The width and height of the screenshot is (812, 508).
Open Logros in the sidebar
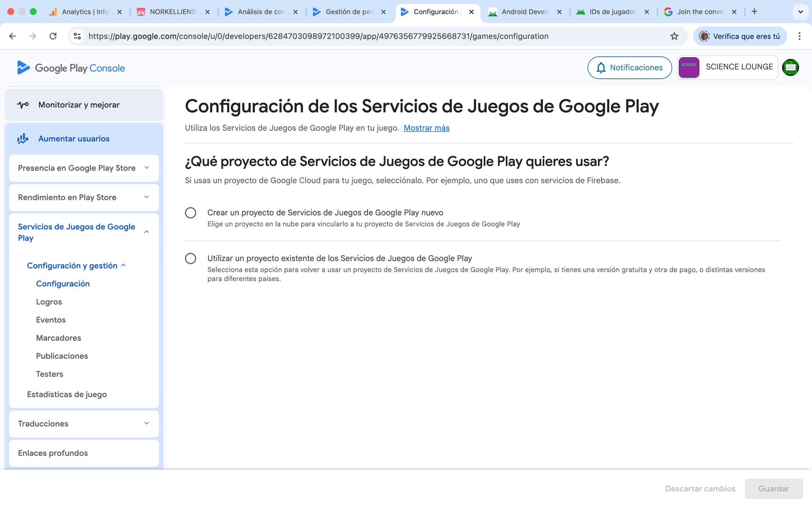(x=49, y=302)
